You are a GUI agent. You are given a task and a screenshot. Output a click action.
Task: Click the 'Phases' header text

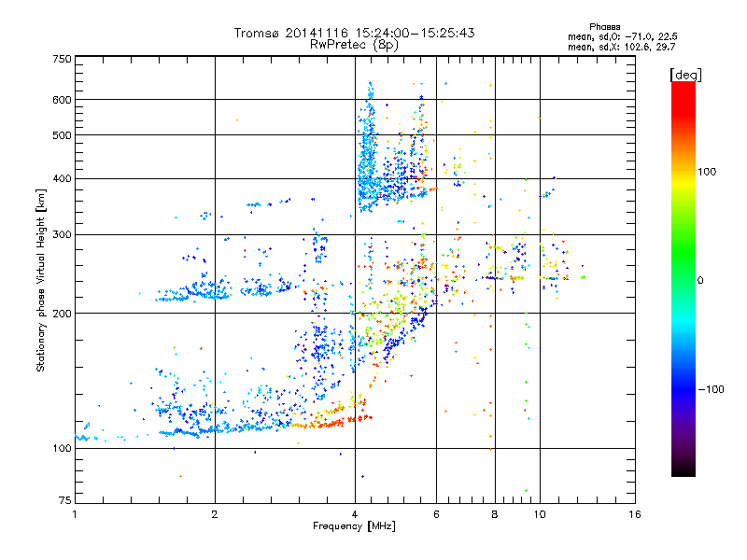click(604, 27)
